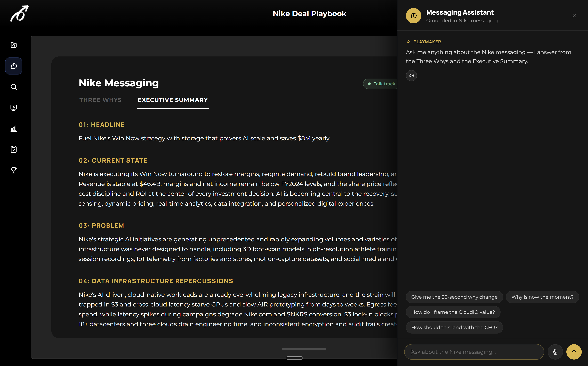Image resolution: width=588 pixels, height=366 pixels.
Task: Click the '01: HEADLINE' section heading
Action: (x=102, y=125)
